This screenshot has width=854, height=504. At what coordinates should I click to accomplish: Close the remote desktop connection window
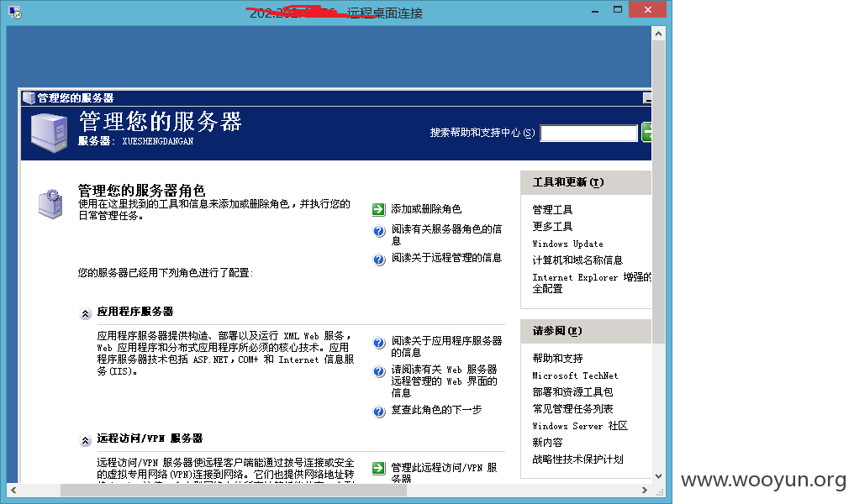coord(647,9)
